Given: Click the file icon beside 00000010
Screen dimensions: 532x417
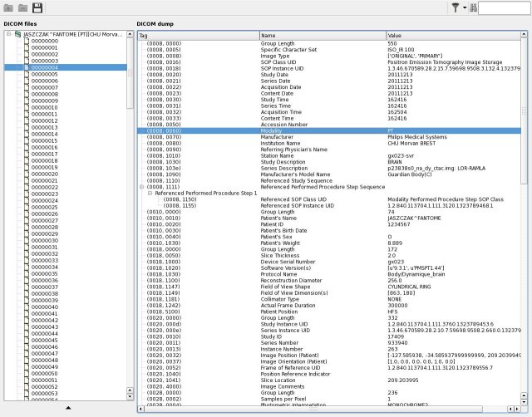Looking at the screenshot, I should [x=25, y=107].
